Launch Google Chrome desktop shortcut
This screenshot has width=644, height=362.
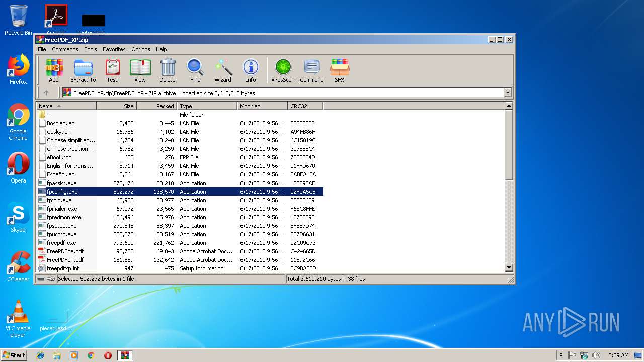pyautogui.click(x=18, y=122)
